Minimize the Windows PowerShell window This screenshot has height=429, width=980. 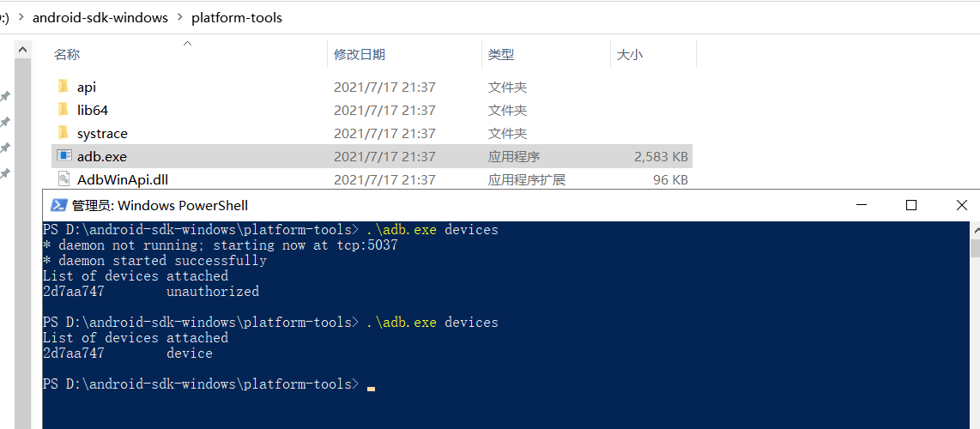862,205
